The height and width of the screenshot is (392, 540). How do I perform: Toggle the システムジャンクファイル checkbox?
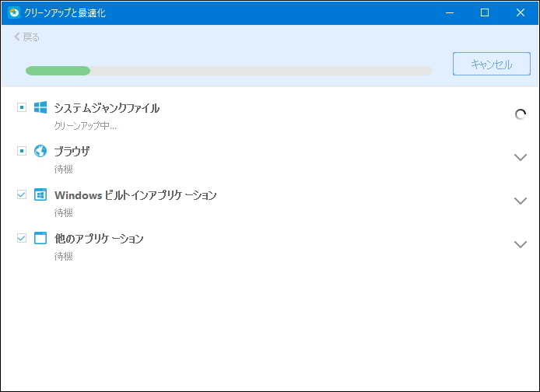[x=22, y=107]
